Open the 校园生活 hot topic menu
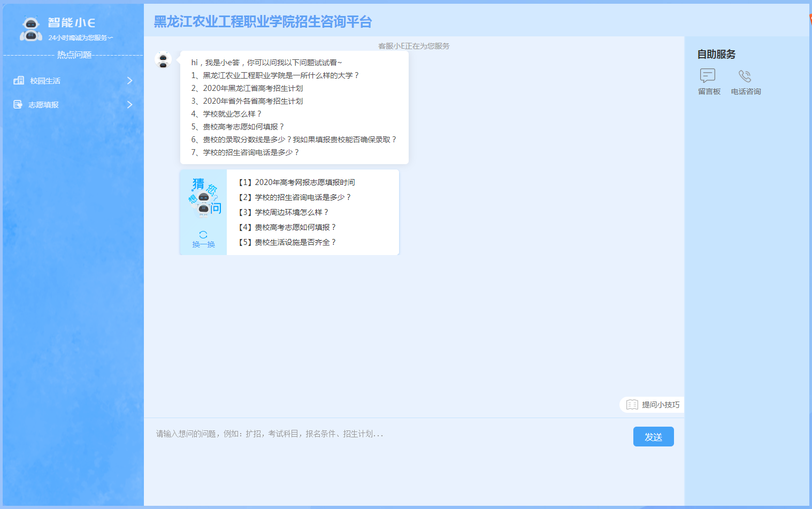812x509 pixels. (x=73, y=80)
